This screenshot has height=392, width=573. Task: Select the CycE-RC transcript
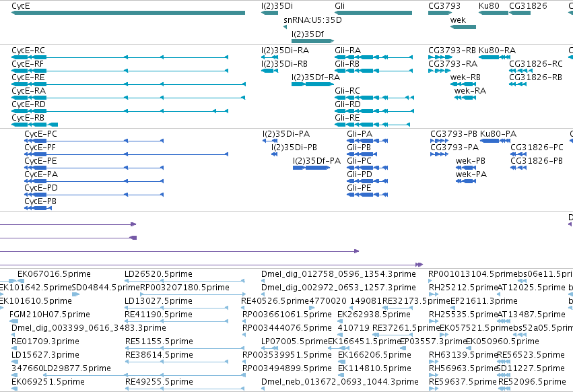coord(120,57)
